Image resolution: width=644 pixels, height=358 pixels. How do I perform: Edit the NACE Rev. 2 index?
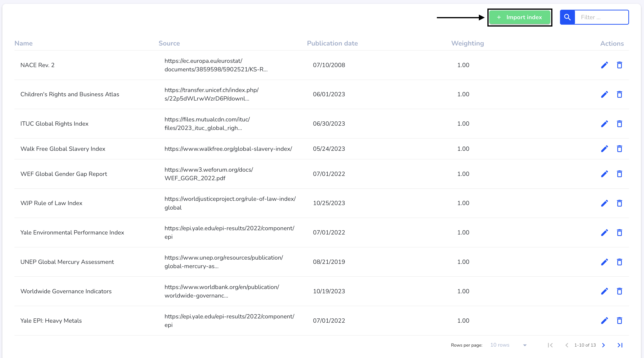pyautogui.click(x=604, y=65)
